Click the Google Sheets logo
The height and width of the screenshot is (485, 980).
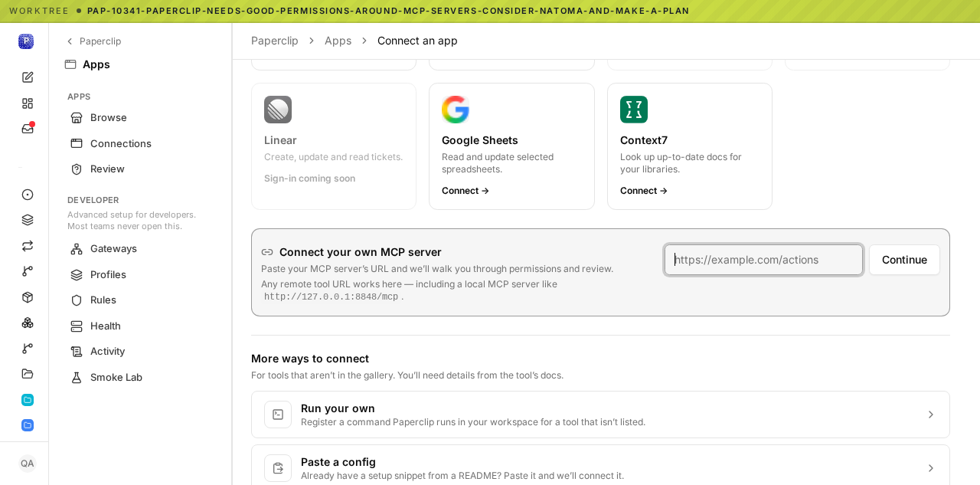[x=456, y=110]
